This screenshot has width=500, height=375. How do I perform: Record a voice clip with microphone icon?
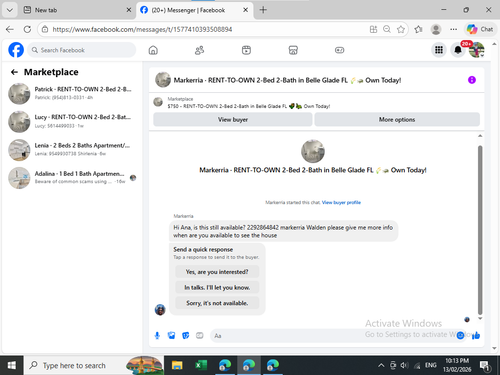pyautogui.click(x=157, y=335)
